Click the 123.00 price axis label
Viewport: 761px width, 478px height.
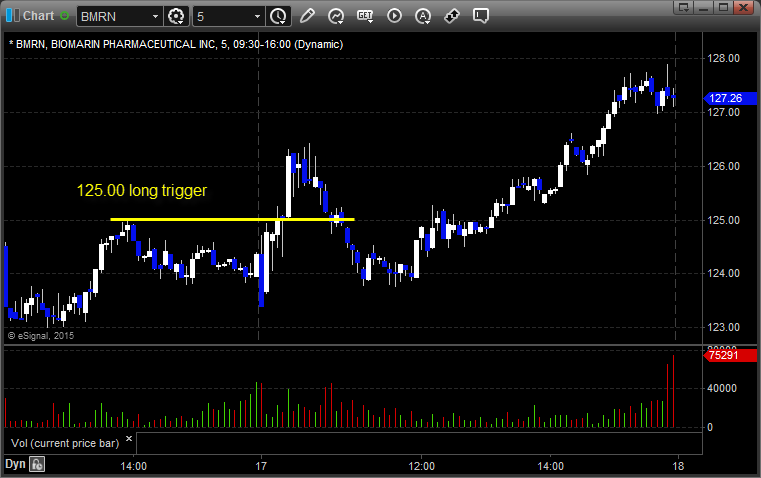coord(724,327)
